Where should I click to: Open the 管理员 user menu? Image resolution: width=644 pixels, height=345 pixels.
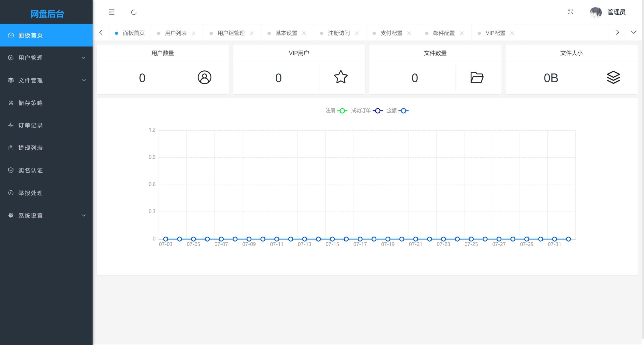pyautogui.click(x=616, y=12)
